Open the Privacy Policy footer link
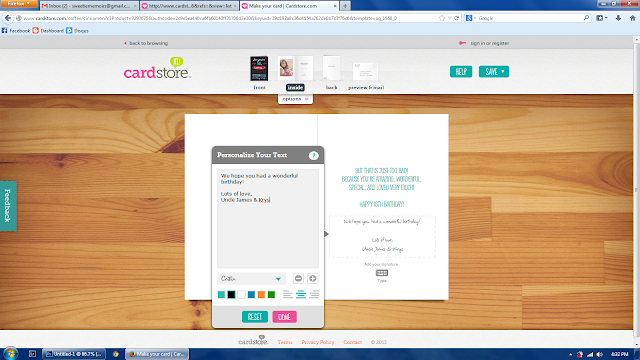640x360 pixels. pos(318,342)
